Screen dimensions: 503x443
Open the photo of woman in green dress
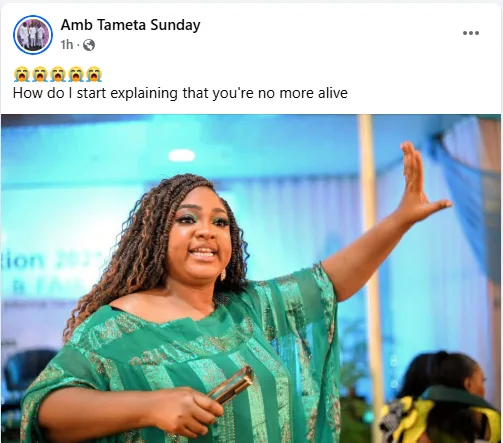251,279
